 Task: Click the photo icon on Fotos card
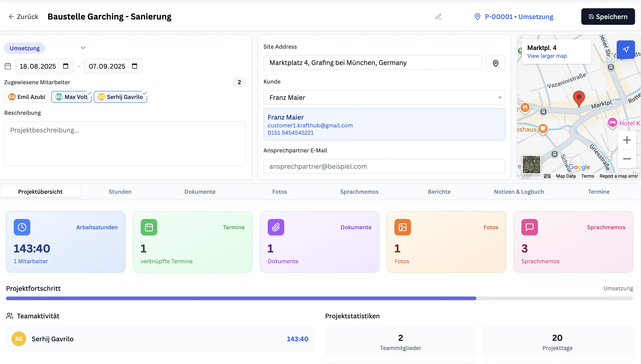coord(403,227)
